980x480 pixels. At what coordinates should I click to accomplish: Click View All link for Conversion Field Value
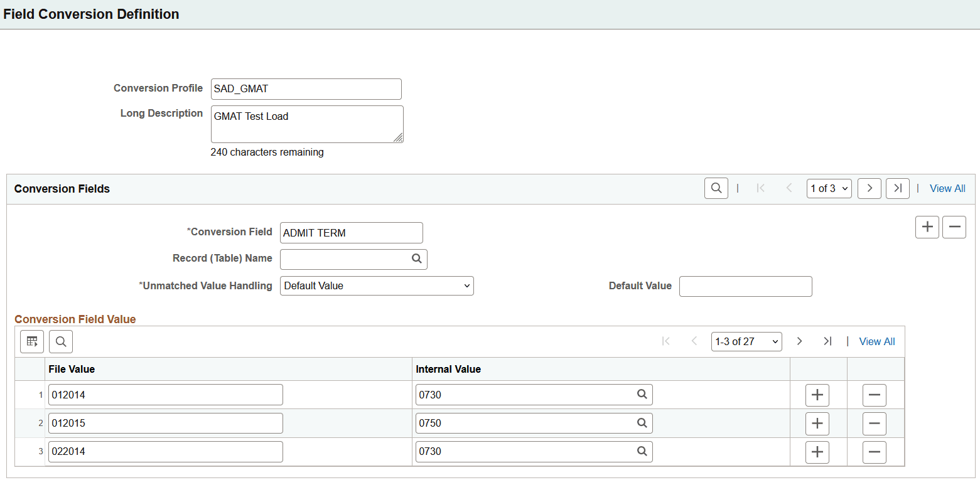click(877, 341)
